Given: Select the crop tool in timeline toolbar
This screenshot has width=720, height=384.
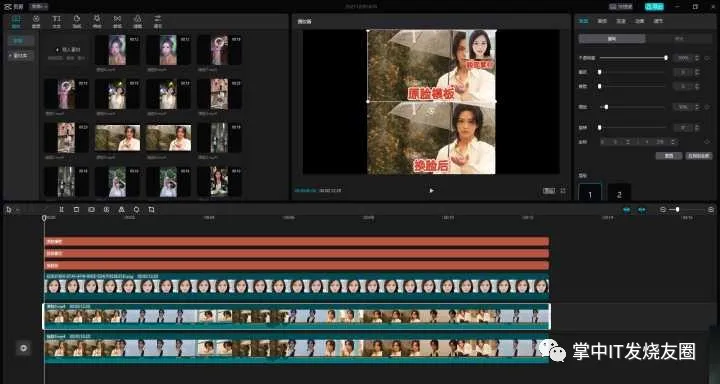Looking at the screenshot, I should coord(152,209).
